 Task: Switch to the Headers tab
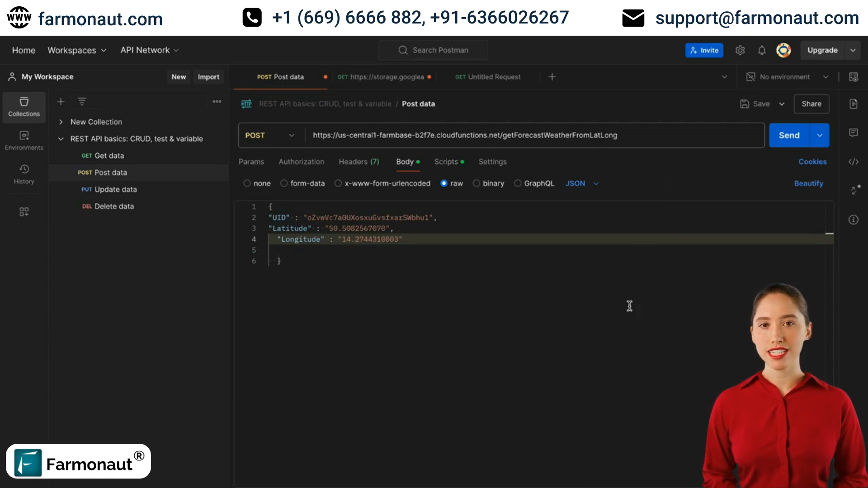click(x=359, y=161)
